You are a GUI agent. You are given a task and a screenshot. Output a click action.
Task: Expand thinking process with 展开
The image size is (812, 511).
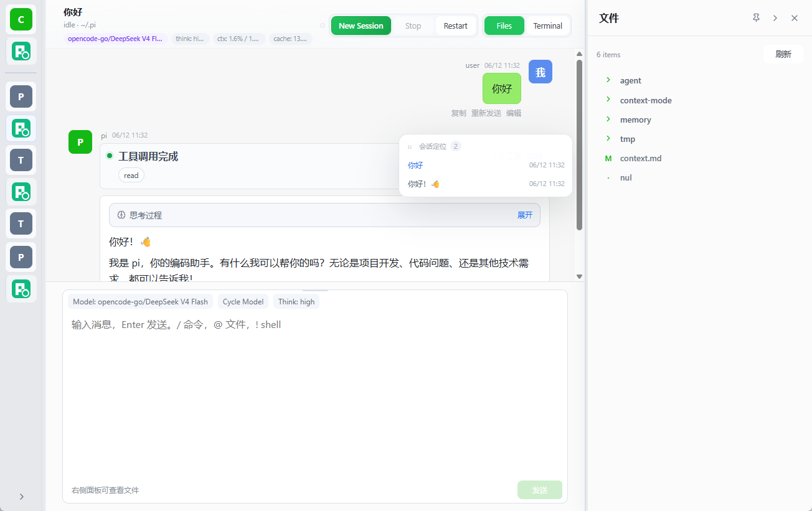point(525,215)
